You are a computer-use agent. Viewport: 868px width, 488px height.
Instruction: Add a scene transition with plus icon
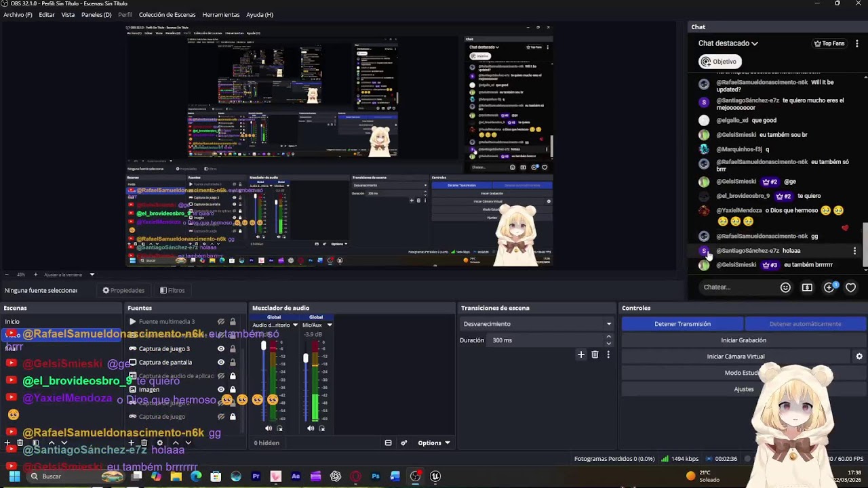tap(580, 354)
